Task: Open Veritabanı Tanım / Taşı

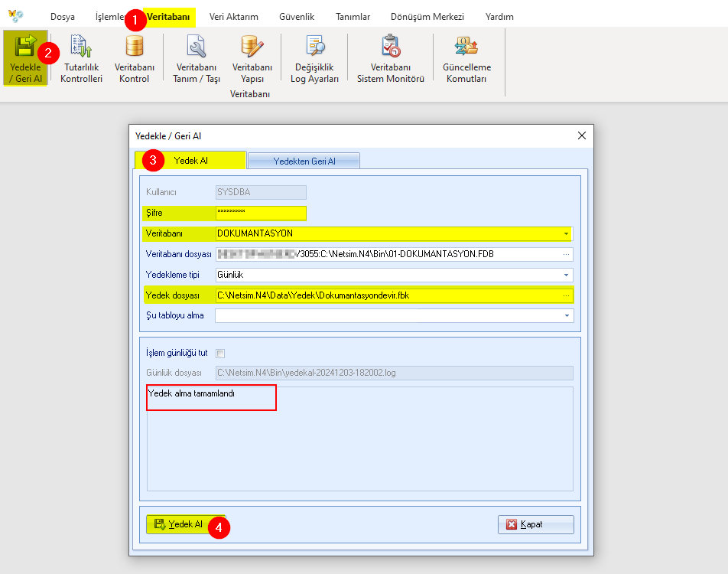Action: pos(197,59)
